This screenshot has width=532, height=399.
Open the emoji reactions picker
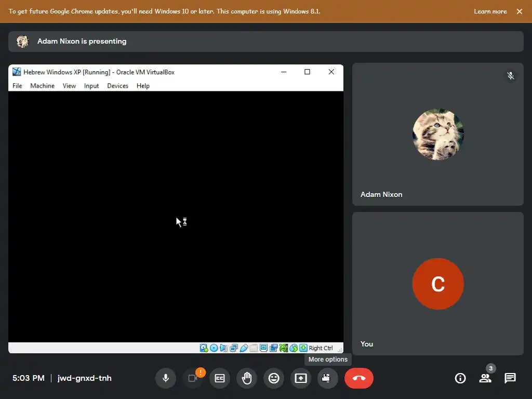pyautogui.click(x=274, y=378)
